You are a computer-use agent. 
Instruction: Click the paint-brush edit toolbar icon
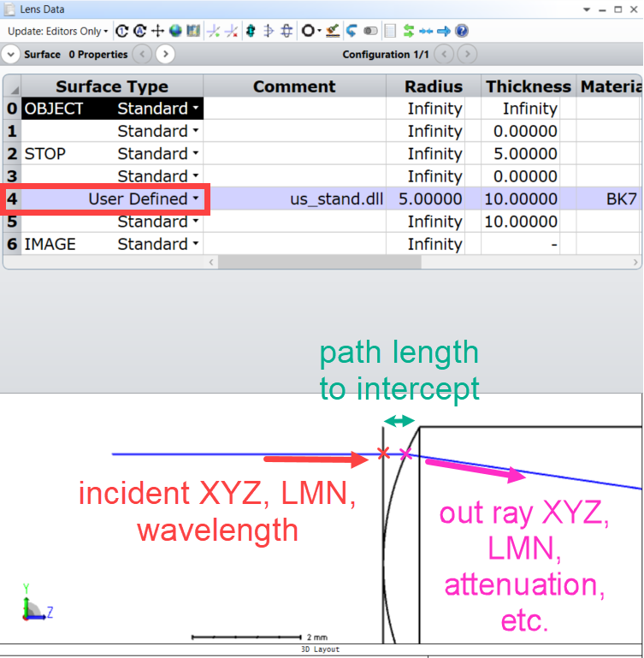pos(333,31)
